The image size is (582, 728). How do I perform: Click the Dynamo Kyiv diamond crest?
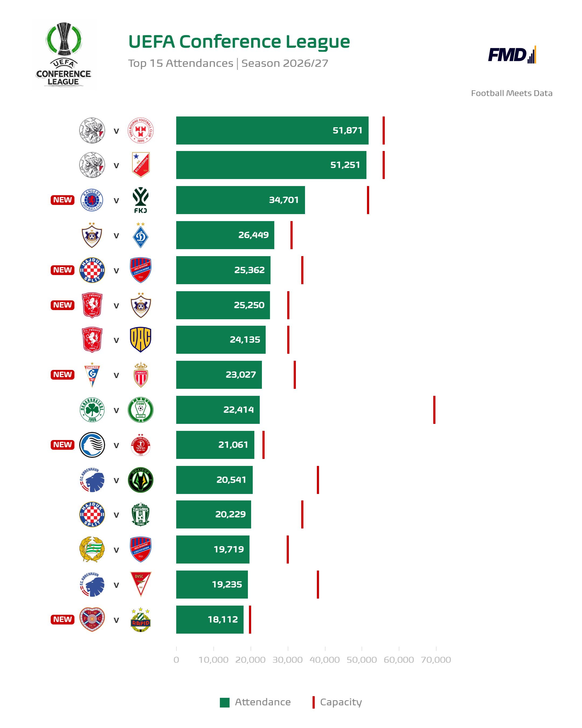[x=141, y=235]
